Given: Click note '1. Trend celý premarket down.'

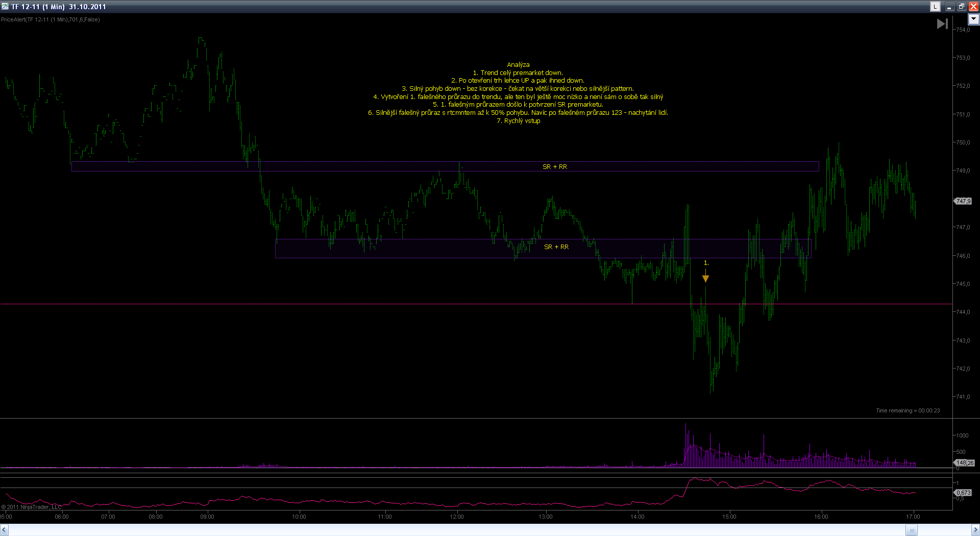Looking at the screenshot, I should (518, 73).
